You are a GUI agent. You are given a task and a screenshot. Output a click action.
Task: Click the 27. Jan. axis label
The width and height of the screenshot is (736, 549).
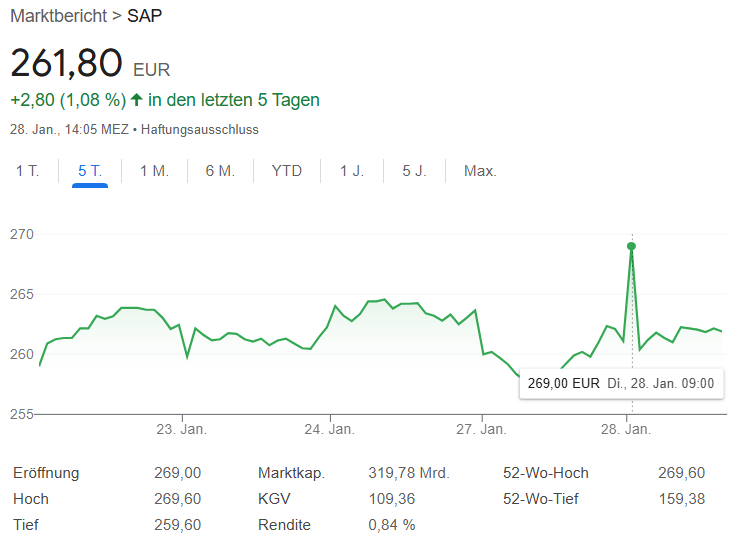[482, 429]
